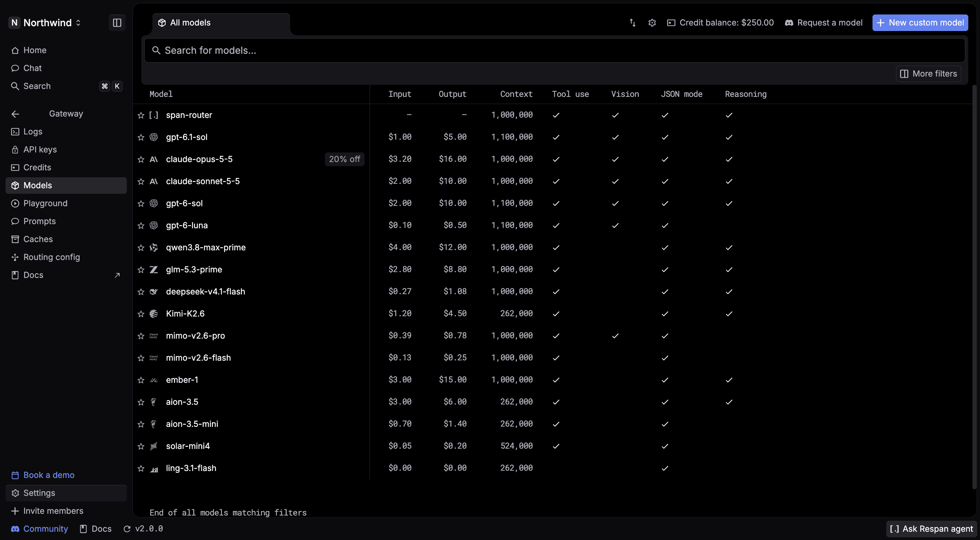Open the Northwind workspace switcher
The height and width of the screenshot is (540, 980).
45,22
